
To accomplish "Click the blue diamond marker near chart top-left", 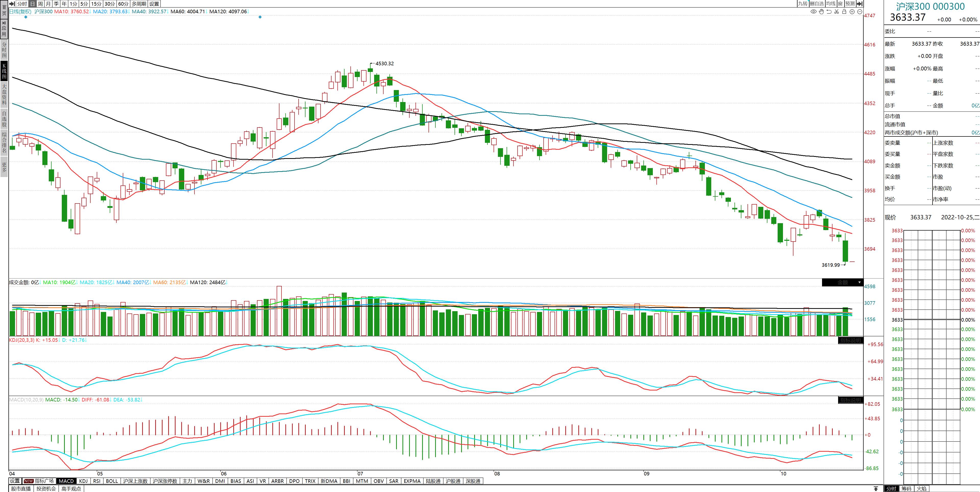I will tap(26, 17).
